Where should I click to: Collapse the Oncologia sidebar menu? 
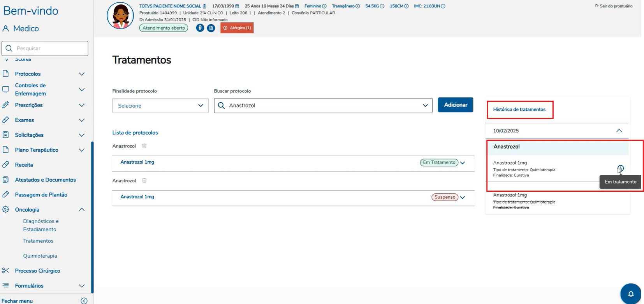click(x=82, y=210)
